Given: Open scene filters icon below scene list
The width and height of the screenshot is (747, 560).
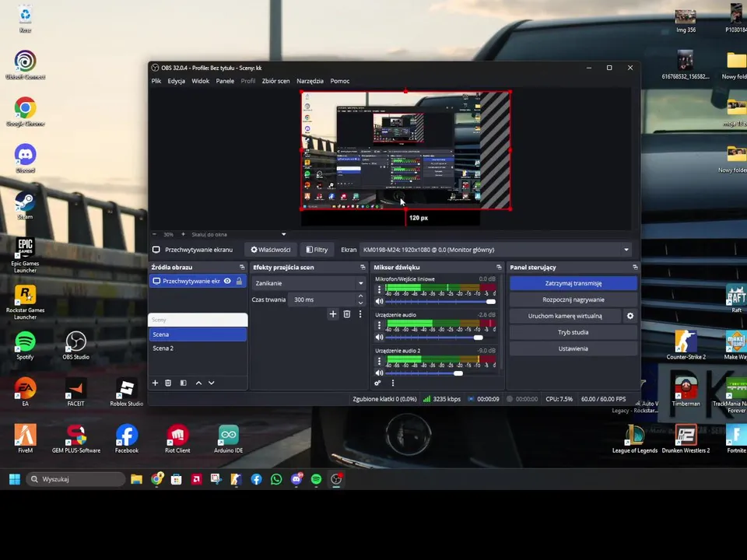Looking at the screenshot, I should click(x=183, y=383).
